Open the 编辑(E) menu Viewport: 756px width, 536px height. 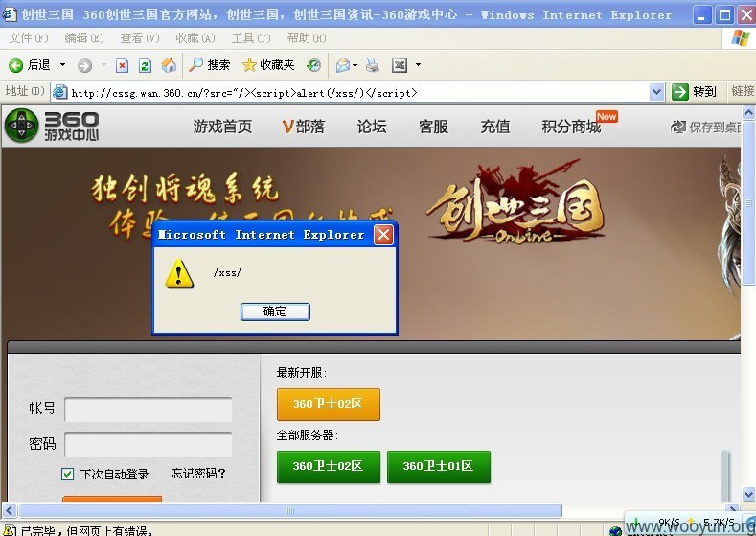click(x=84, y=37)
